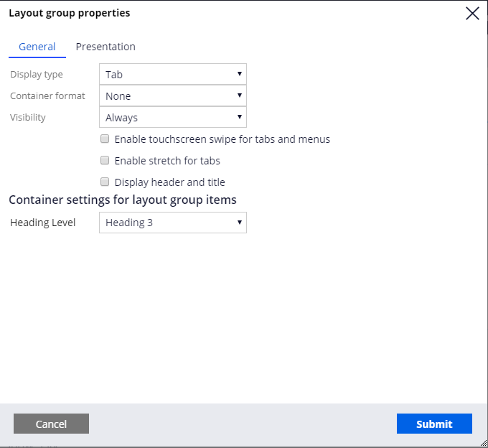488x448 pixels.
Task: Click the "Enable stretch for tabs" label text
Action: 167,161
